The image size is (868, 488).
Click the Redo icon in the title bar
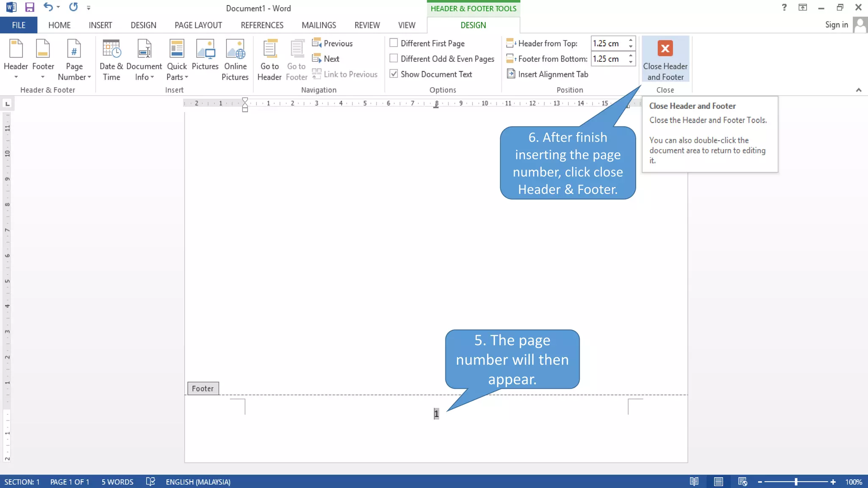tap(73, 7)
